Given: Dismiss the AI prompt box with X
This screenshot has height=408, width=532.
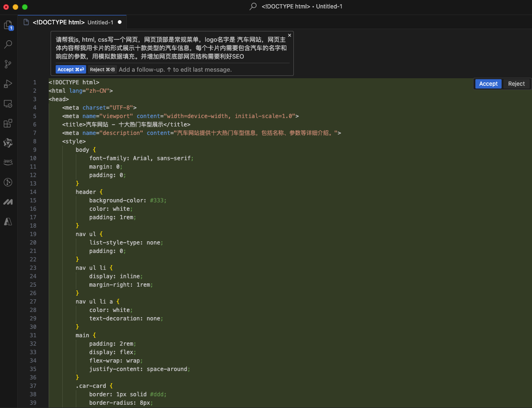Looking at the screenshot, I should [289, 35].
